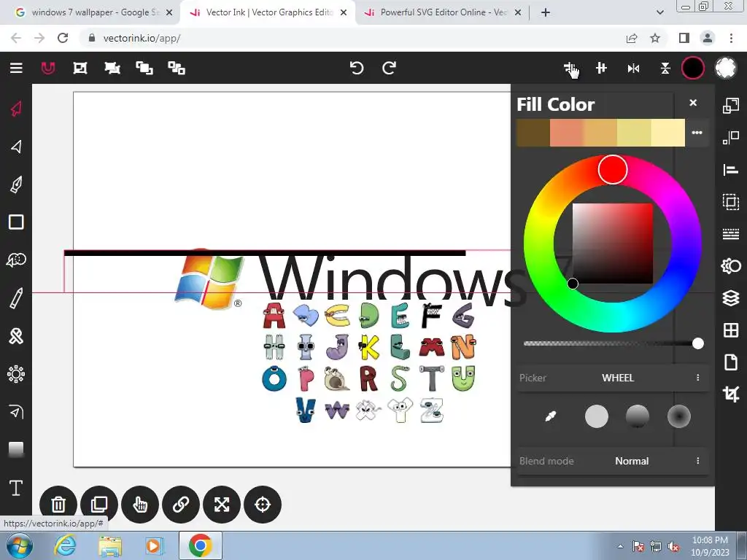Select the path arrow tool below the gear

click(x=16, y=411)
